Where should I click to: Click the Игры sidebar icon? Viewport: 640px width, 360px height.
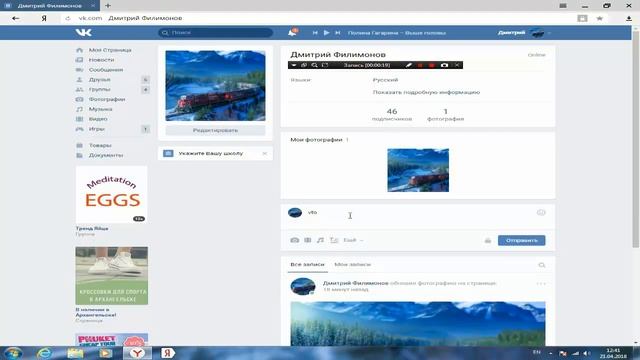tap(80, 129)
